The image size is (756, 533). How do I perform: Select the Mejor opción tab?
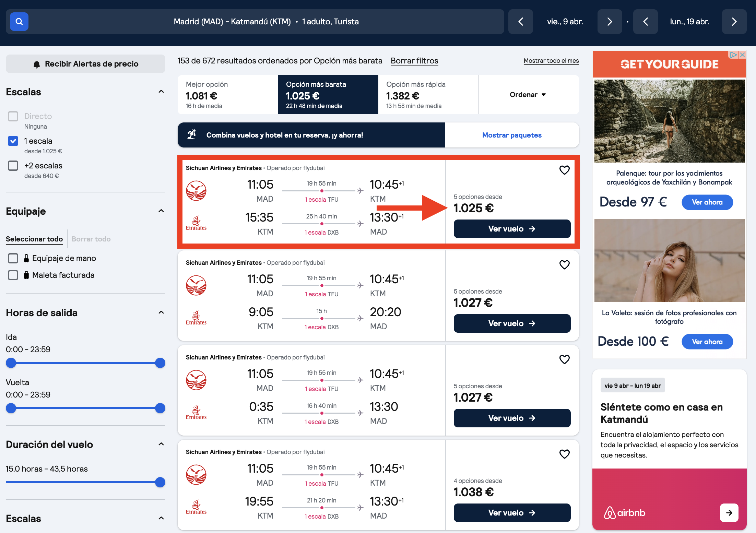[x=228, y=95]
